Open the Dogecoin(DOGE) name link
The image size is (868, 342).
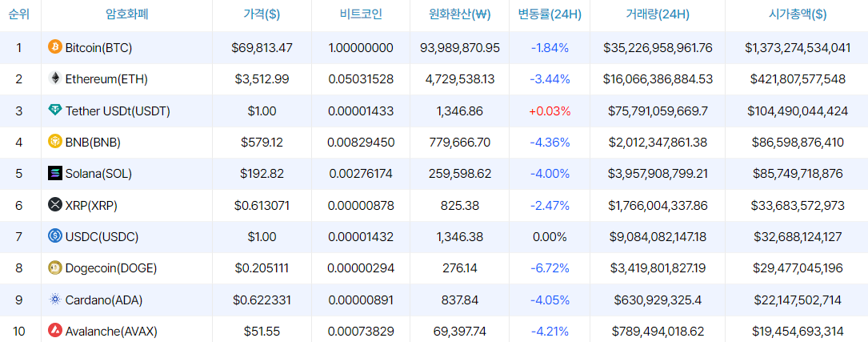pos(111,268)
